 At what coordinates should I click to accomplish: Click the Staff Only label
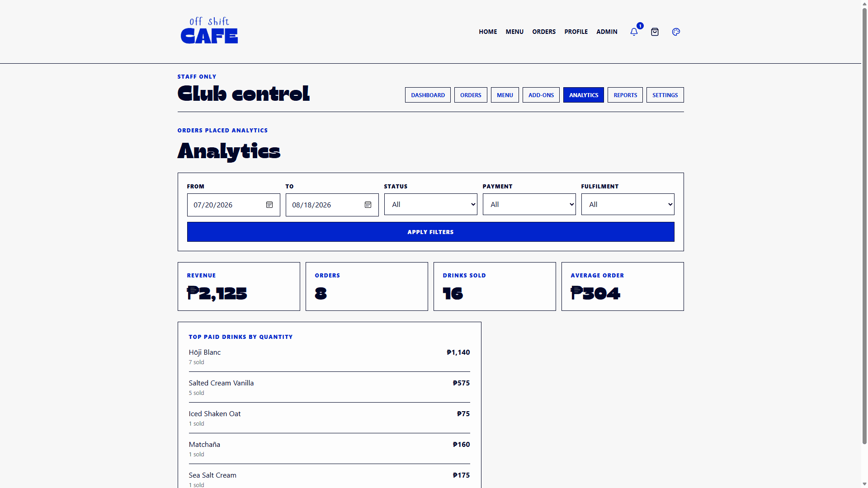pos(197,77)
